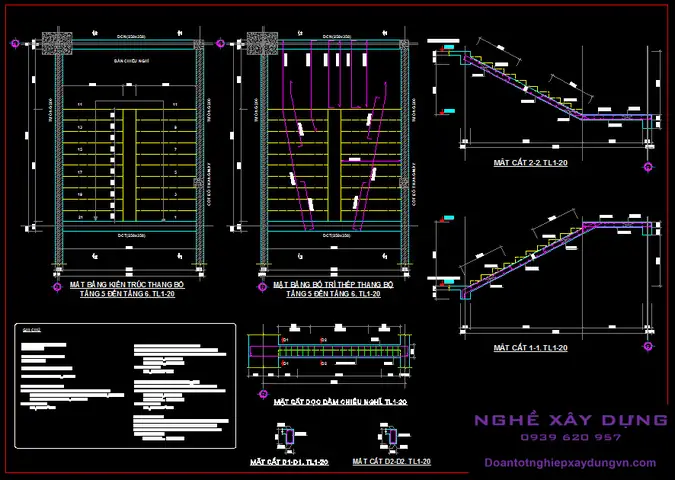Select the title 'MẶT BẰNG KIẾN TRÚC THANG BỘ'

pos(127,285)
